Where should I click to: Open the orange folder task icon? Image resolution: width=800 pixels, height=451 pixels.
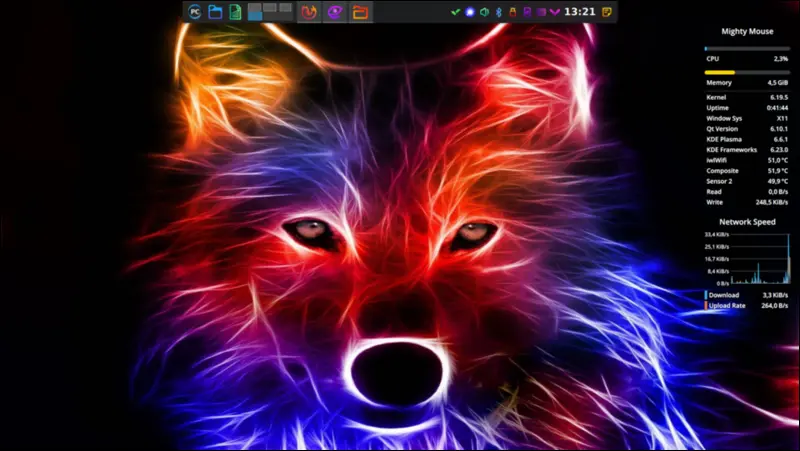361,12
